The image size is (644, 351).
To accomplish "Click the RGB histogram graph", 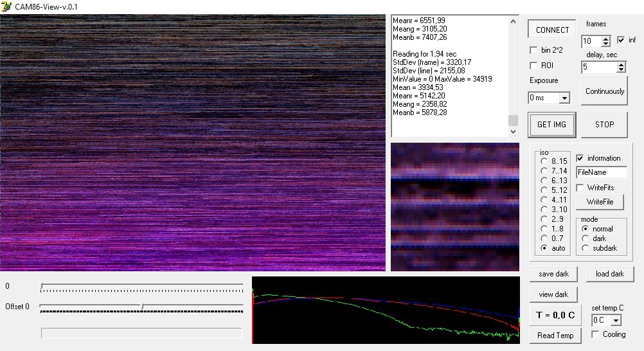I will (386, 310).
